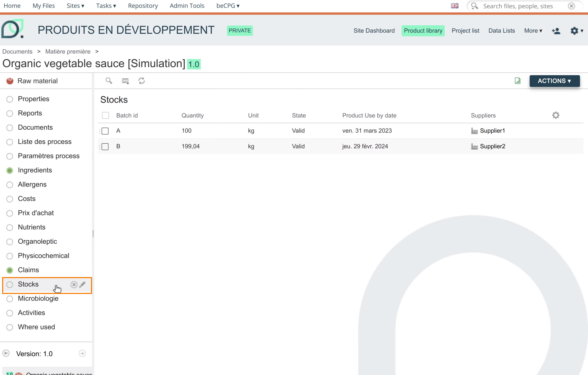Viewport: 588px width, 375px height.
Task: Select the Nutrients list
Action: 31,227
